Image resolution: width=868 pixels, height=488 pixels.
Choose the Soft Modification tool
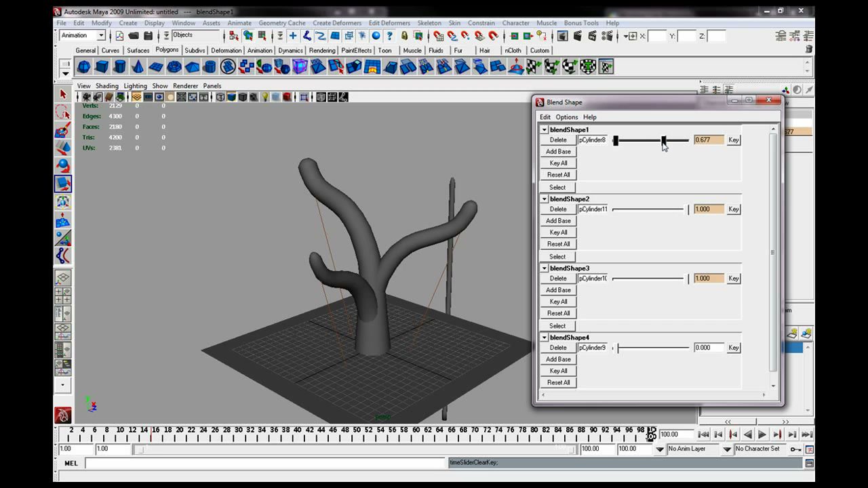[63, 220]
